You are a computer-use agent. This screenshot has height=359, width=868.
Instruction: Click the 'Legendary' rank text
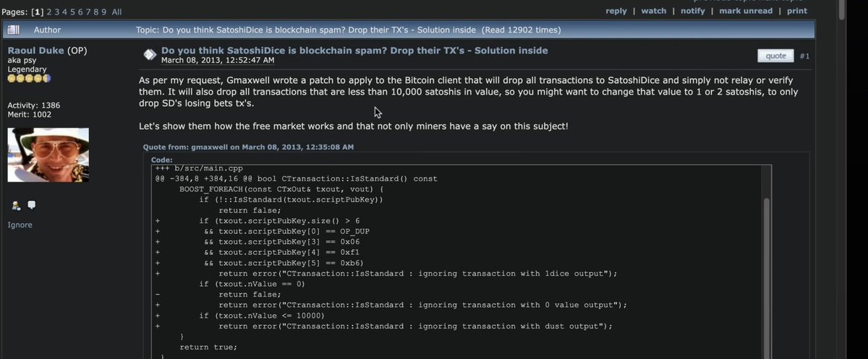click(x=27, y=69)
